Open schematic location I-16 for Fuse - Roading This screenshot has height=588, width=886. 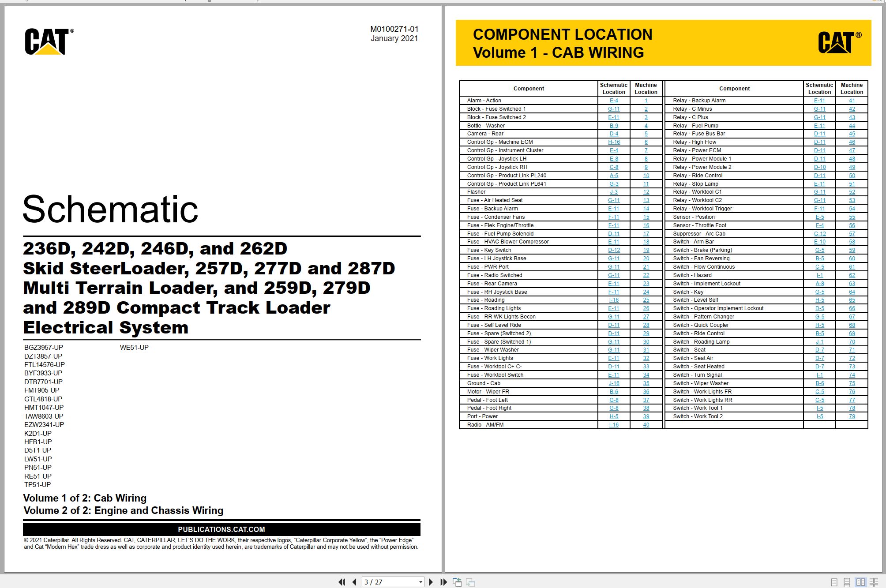click(x=614, y=300)
